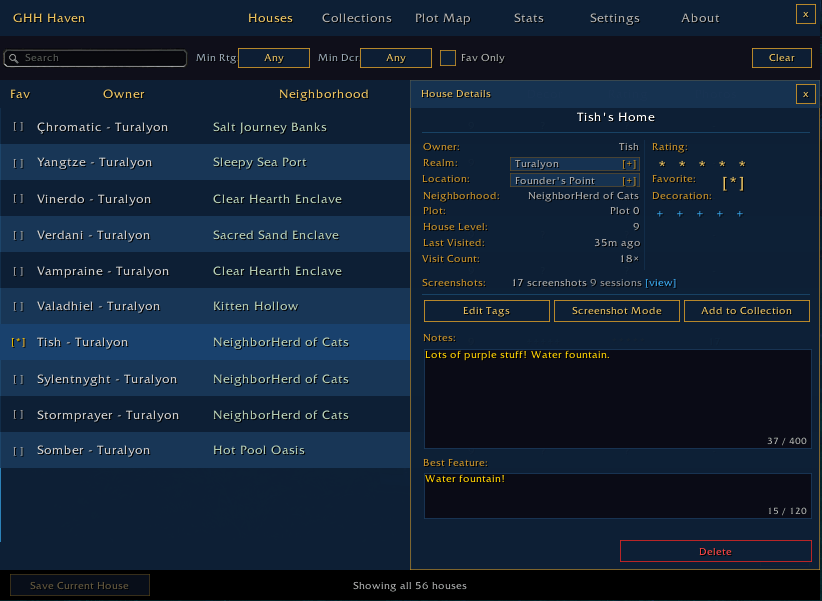Sort by the Fav column header

[x=20, y=94]
